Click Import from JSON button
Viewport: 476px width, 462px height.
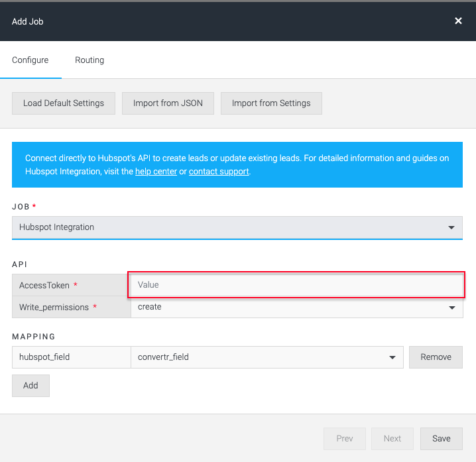168,103
